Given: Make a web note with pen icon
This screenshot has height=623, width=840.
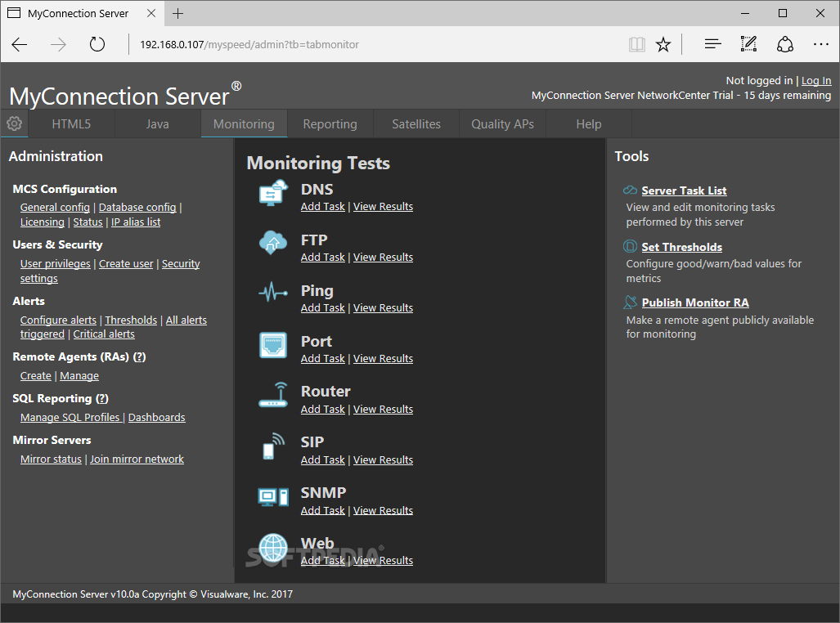Looking at the screenshot, I should [748, 44].
